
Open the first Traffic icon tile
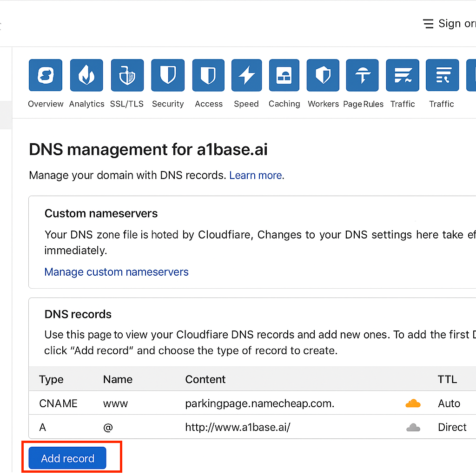point(403,75)
